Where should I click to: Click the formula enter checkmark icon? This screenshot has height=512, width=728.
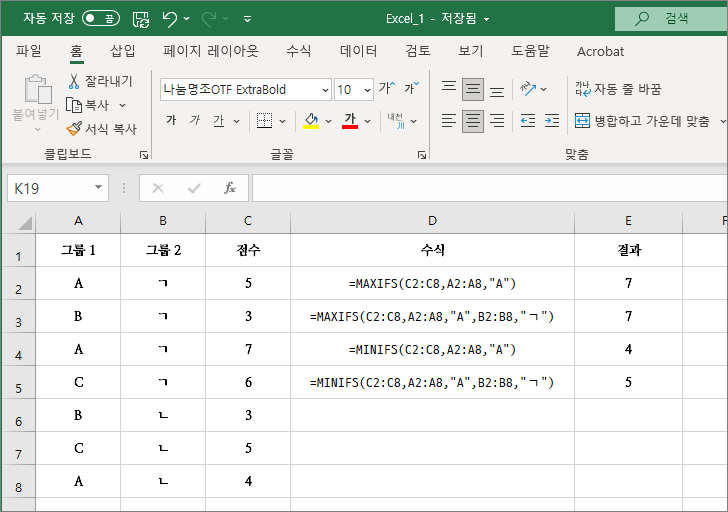click(x=194, y=188)
